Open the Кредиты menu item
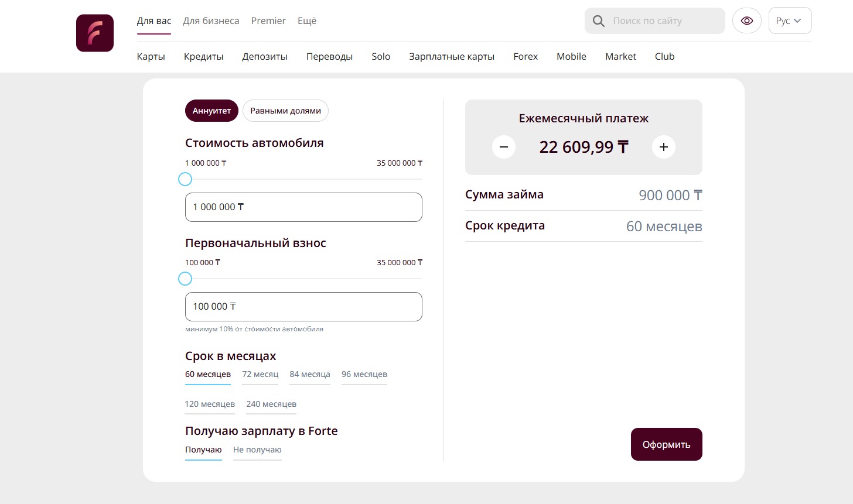This screenshot has width=853, height=504. (204, 57)
